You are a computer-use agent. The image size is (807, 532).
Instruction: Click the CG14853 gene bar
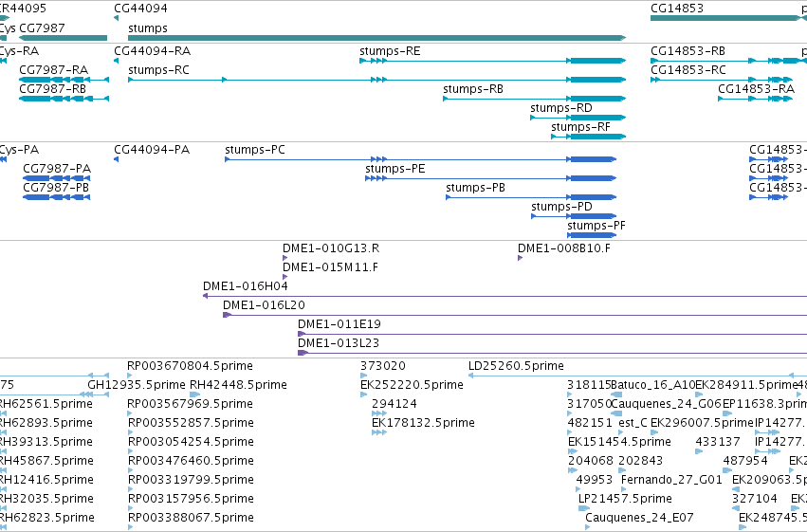click(x=725, y=18)
